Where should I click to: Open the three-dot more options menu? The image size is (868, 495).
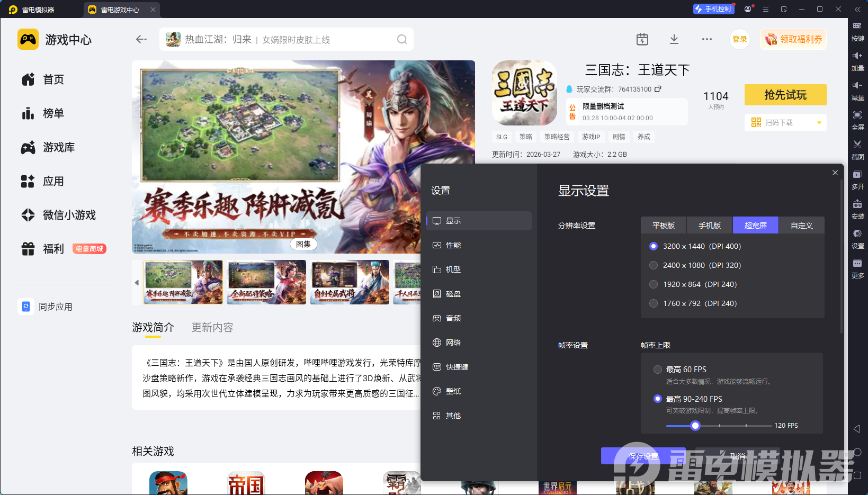point(707,39)
